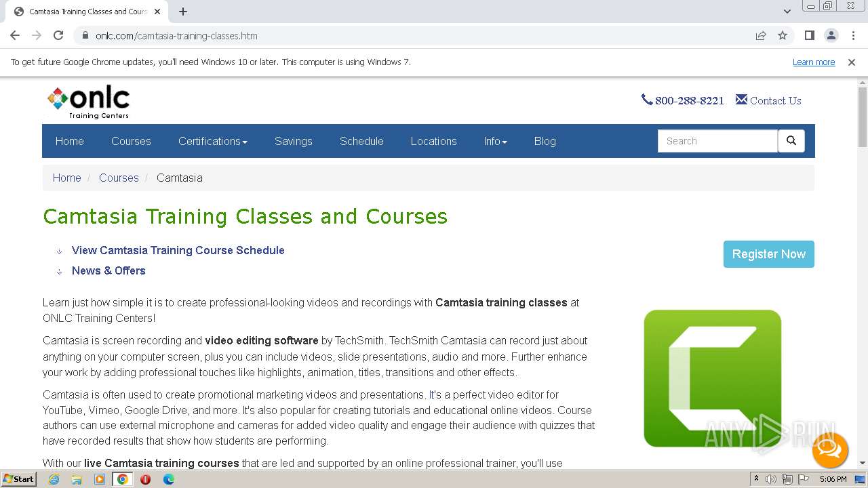Open the Savings menu item
The image size is (868, 488).
294,141
